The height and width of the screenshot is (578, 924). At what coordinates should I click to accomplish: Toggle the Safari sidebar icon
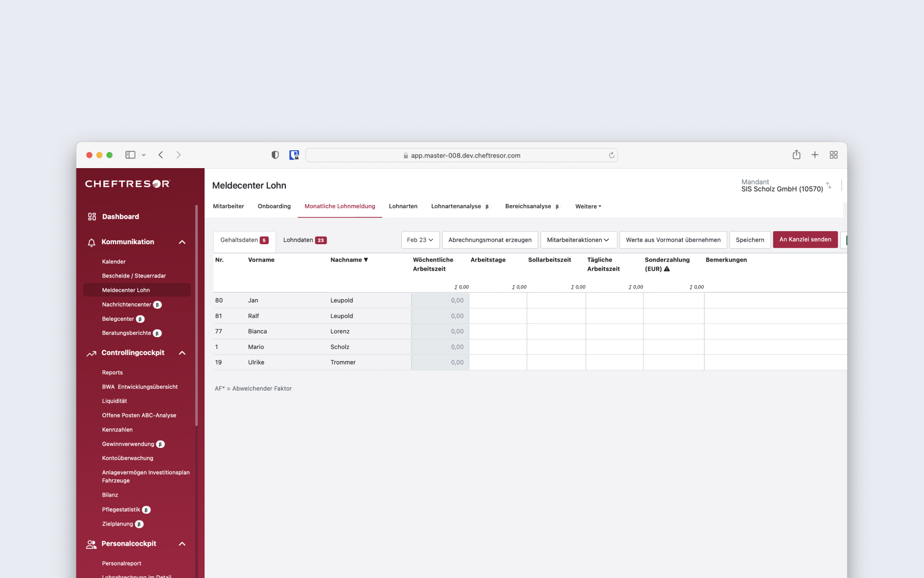[130, 155]
